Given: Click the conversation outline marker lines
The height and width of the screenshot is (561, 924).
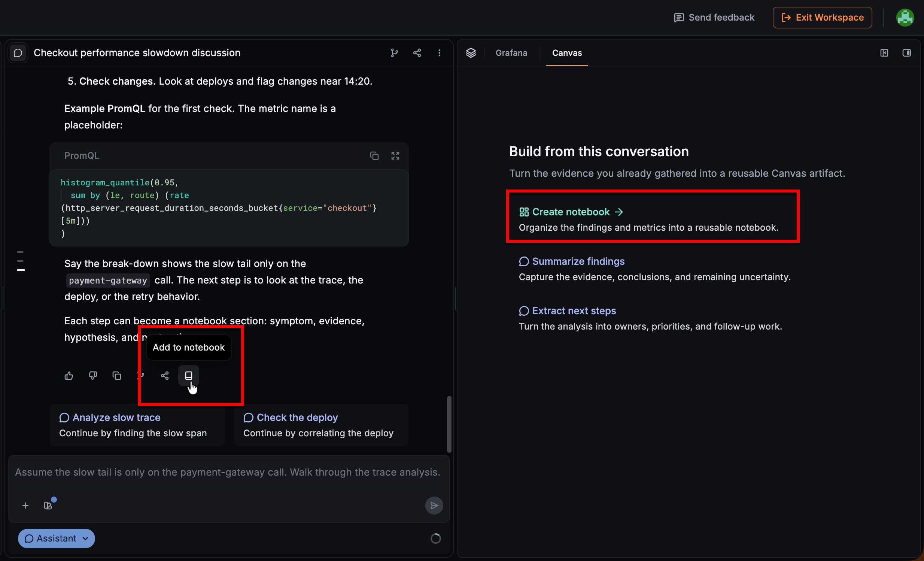Looking at the screenshot, I should tap(21, 261).
